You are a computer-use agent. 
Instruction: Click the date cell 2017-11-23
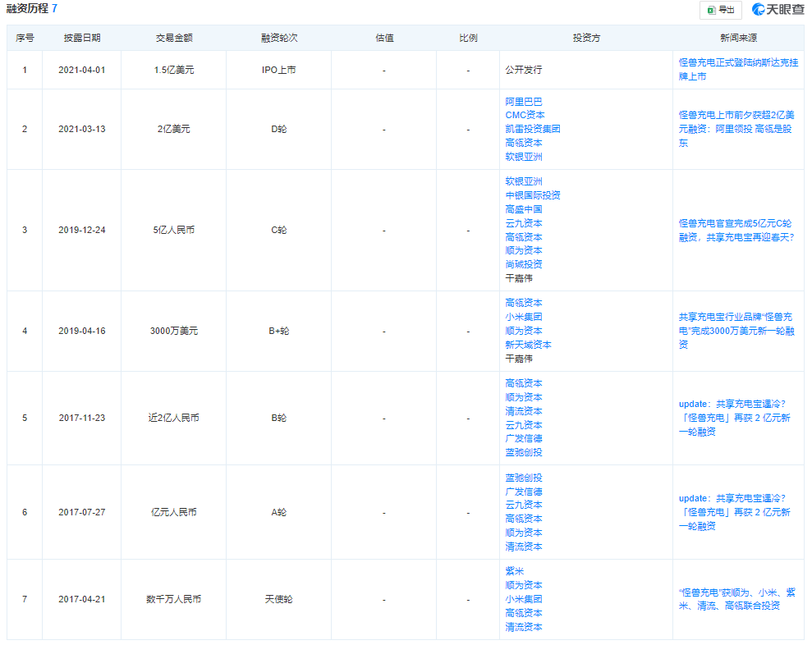[82, 418]
